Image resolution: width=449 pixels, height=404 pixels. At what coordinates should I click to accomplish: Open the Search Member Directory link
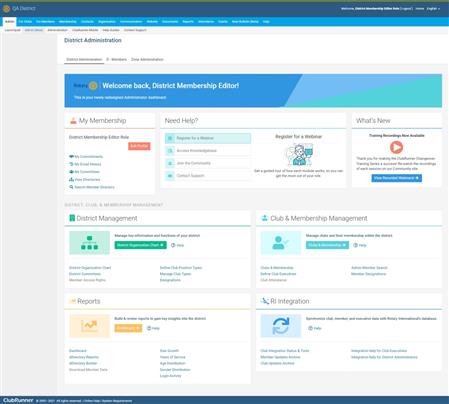coord(92,187)
